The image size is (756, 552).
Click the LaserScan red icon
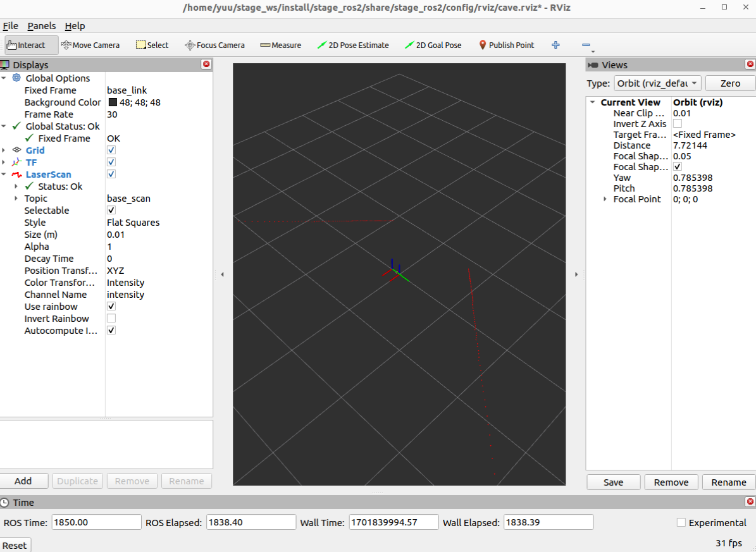pyautogui.click(x=16, y=174)
